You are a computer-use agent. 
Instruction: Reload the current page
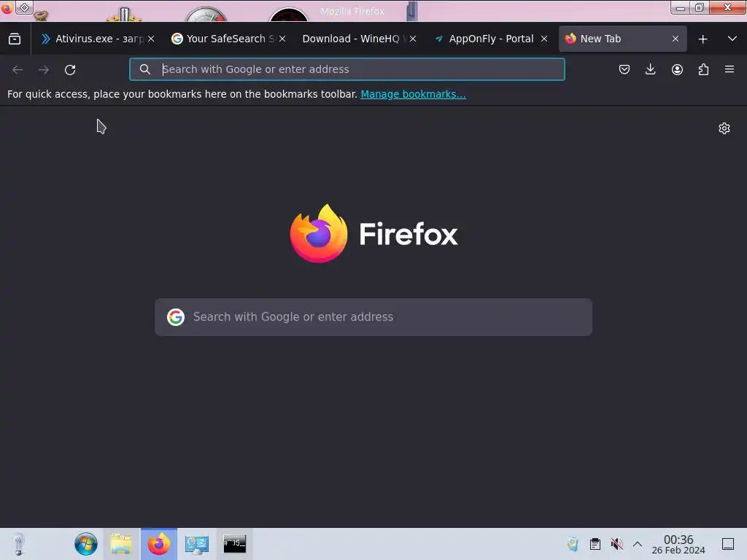tap(70, 70)
